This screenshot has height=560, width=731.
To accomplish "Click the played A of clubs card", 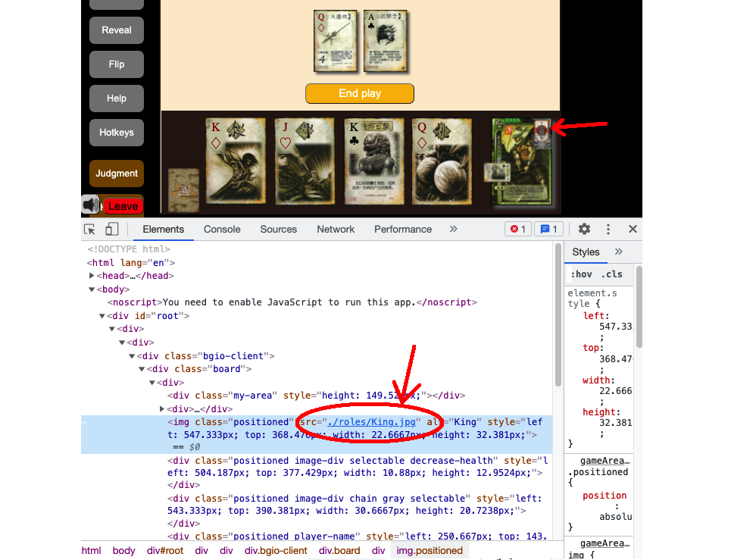I will pyautogui.click(x=385, y=41).
